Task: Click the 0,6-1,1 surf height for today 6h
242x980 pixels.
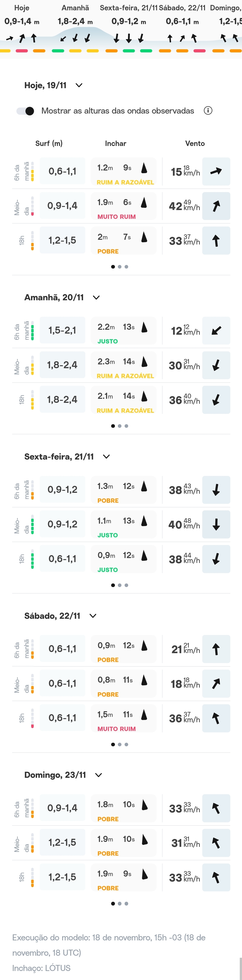Action: pyautogui.click(x=62, y=172)
